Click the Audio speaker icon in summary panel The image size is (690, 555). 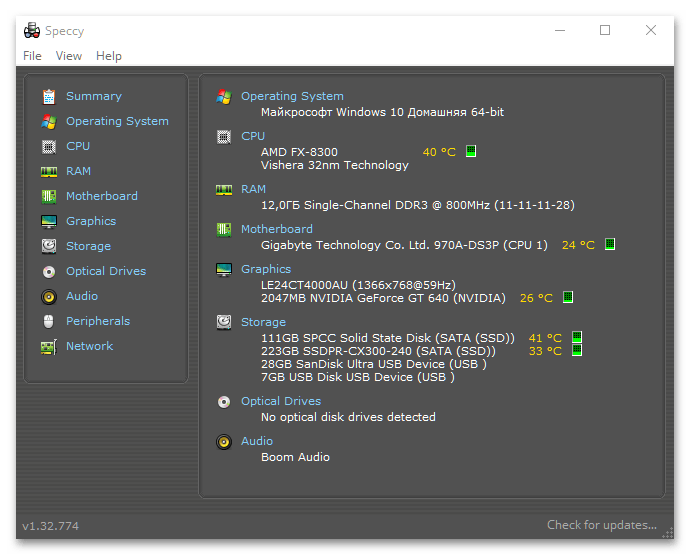(x=224, y=441)
